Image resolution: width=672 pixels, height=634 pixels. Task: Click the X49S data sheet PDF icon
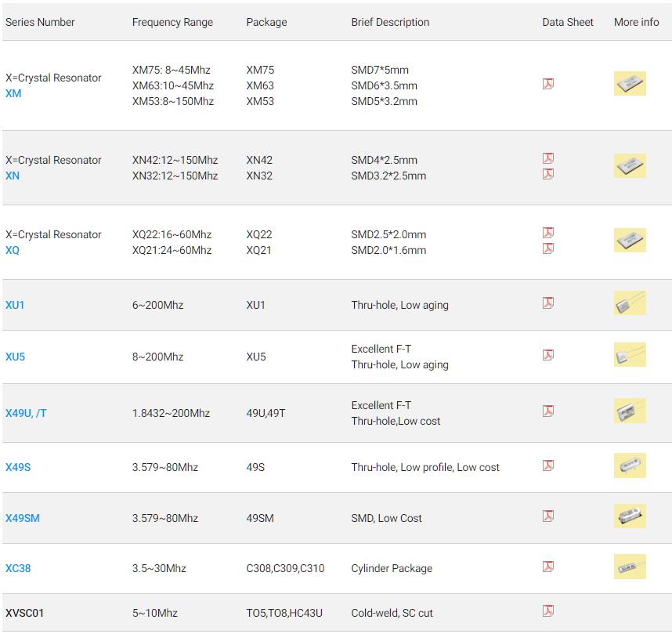548,466
